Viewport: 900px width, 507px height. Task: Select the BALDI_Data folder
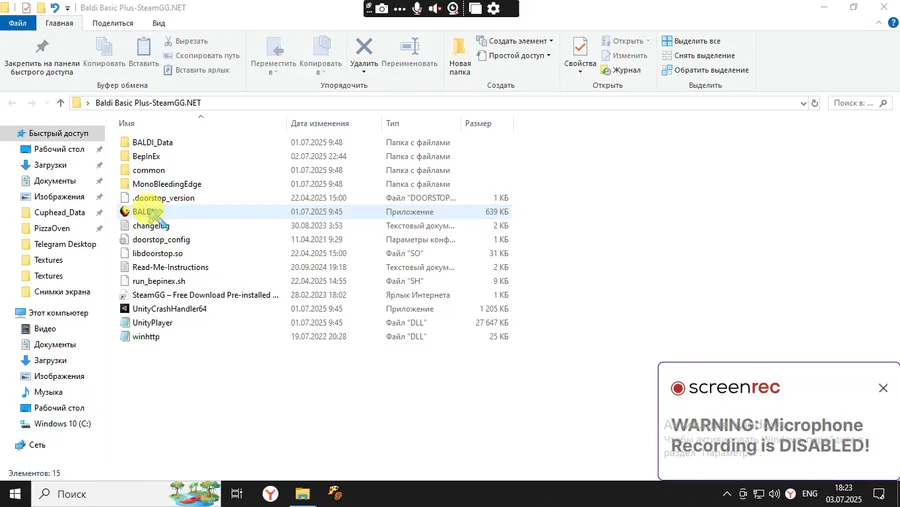click(x=152, y=142)
